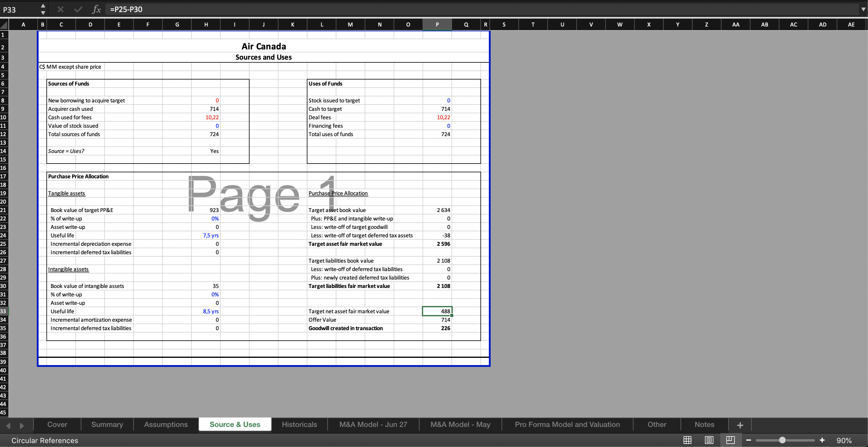Select Book value of intangible assets 35
The image size is (868, 447).
[x=206, y=286]
